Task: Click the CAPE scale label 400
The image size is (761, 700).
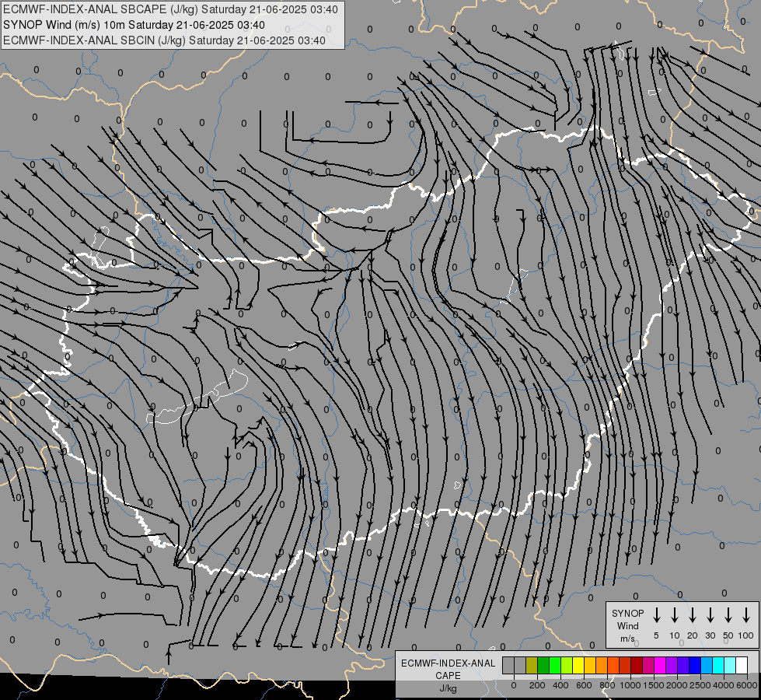Action: (x=560, y=685)
